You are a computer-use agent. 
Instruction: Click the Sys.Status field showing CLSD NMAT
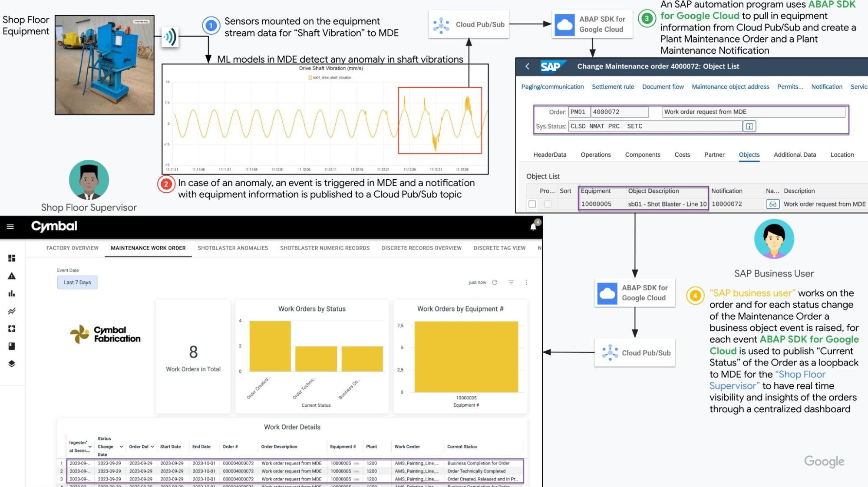coord(655,126)
